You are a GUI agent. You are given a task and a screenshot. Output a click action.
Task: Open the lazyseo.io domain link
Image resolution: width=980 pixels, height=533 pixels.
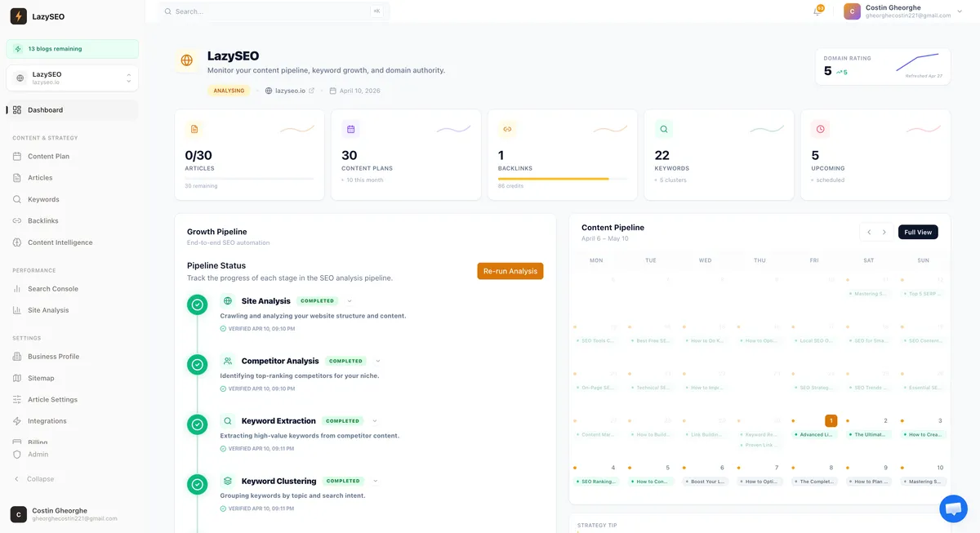(x=290, y=91)
